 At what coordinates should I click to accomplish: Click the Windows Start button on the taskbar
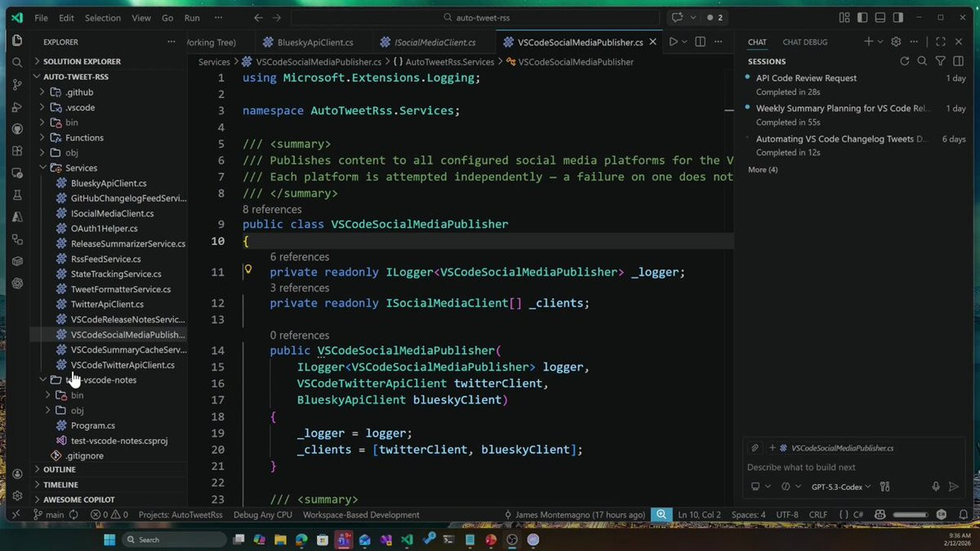point(109,540)
